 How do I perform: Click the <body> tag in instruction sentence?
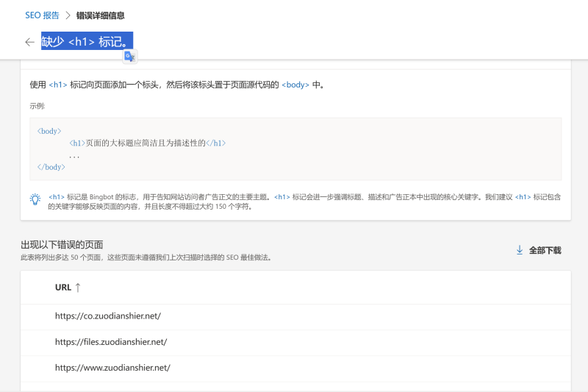pos(295,85)
